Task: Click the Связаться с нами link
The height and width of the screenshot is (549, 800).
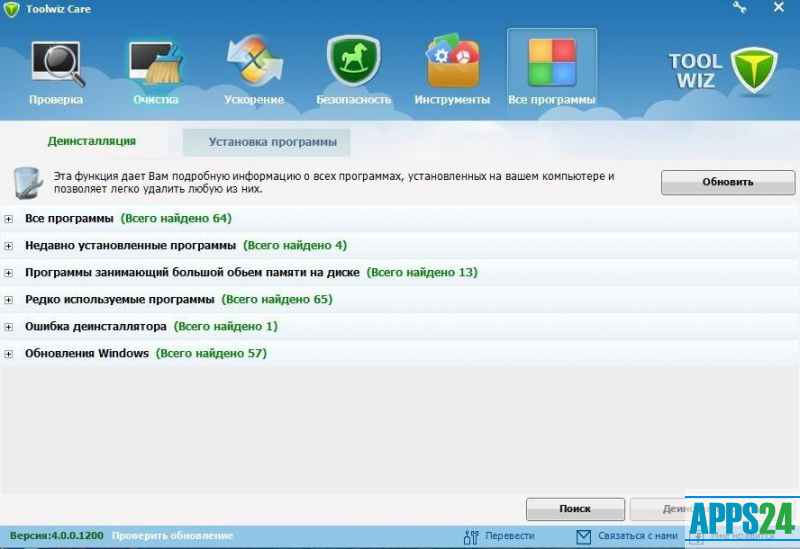Action: pyautogui.click(x=638, y=536)
